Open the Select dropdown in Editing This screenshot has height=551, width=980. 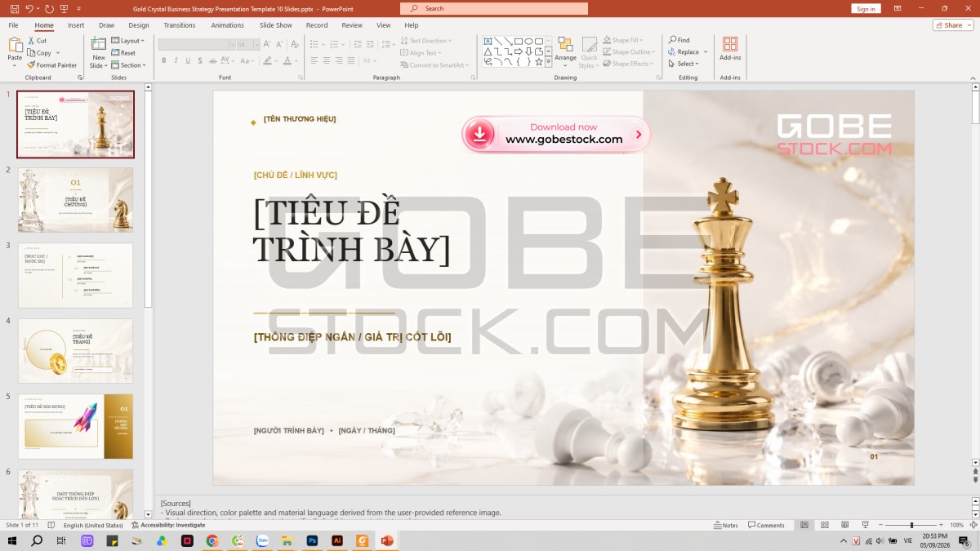click(684, 64)
